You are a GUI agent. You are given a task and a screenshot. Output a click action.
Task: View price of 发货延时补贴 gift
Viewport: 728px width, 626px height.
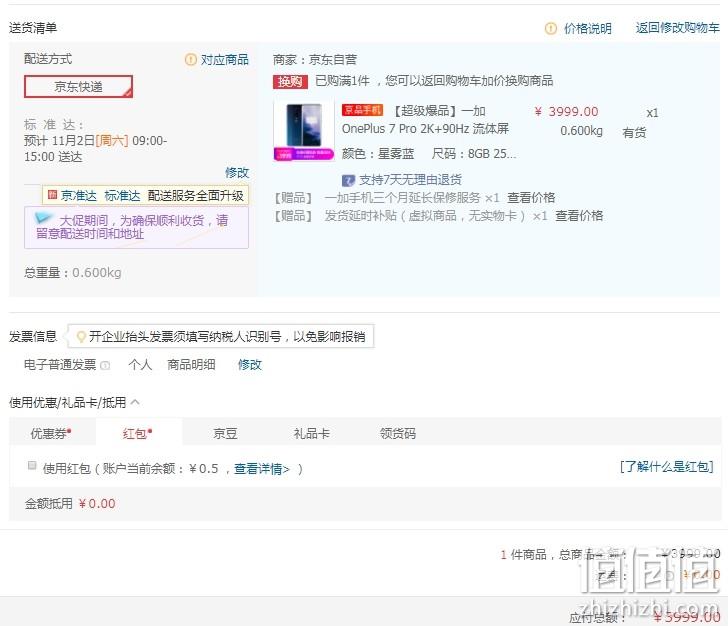[579, 215]
